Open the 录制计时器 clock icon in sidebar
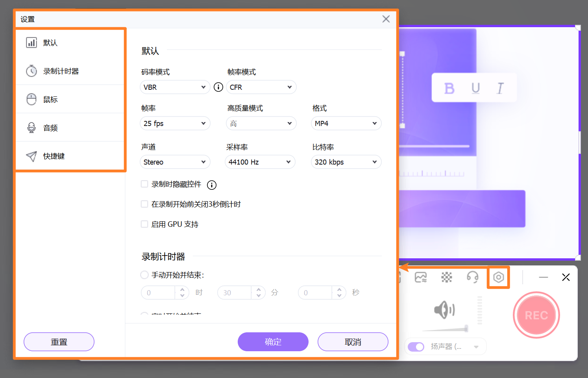The width and height of the screenshot is (588, 378). (x=31, y=71)
